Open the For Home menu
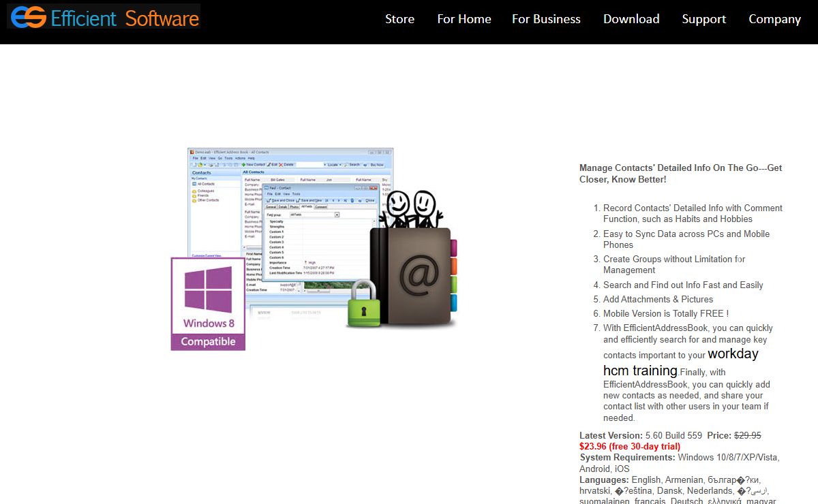This screenshot has height=504, width=818. 464,19
